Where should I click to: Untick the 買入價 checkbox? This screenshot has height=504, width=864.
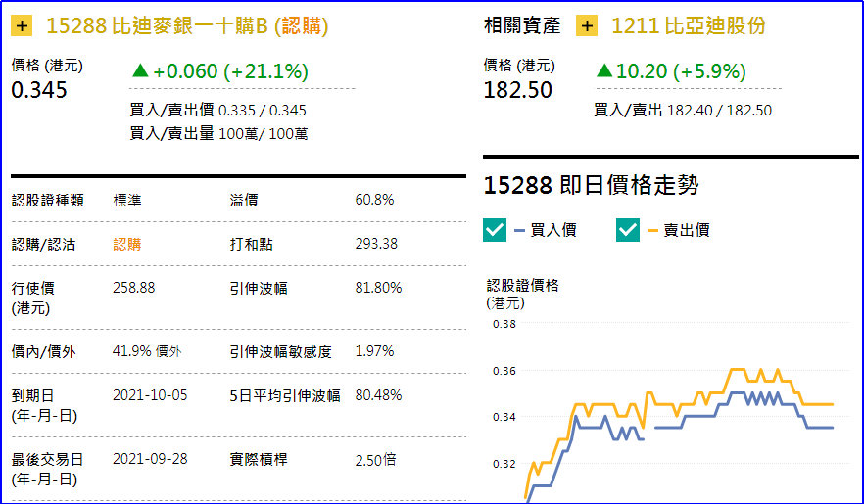[x=495, y=230]
